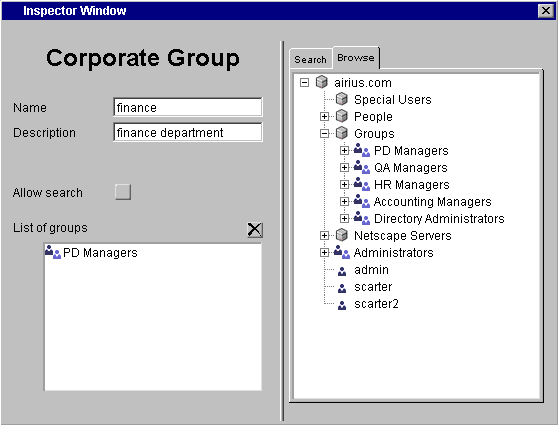
Task: Expand the Directory Administrators node
Action: [x=344, y=218]
